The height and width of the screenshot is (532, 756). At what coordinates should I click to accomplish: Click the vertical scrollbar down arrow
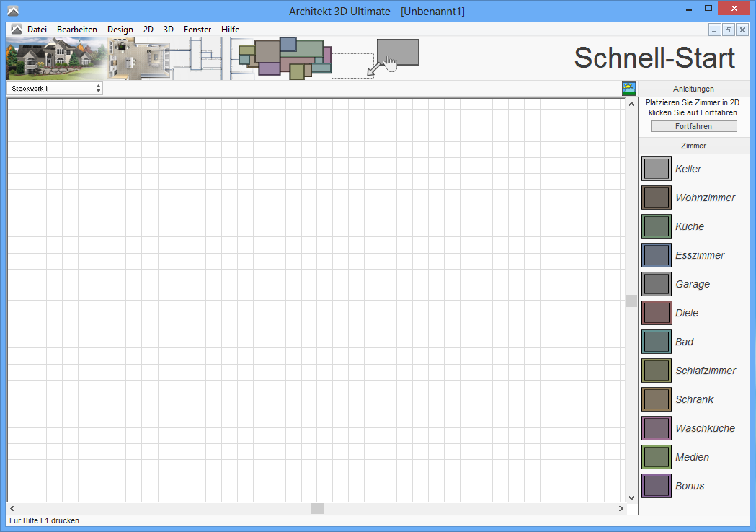pyautogui.click(x=631, y=497)
